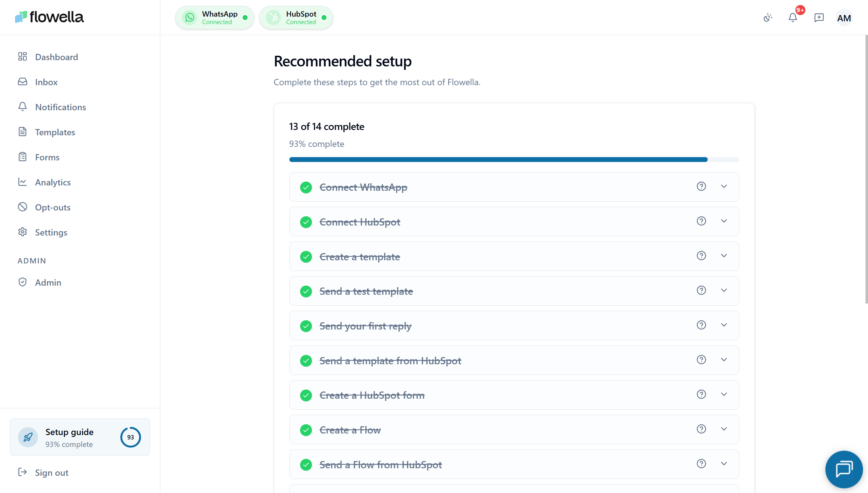This screenshot has width=868, height=493.
Task: Toggle the Connect HubSpot completed checkmark
Action: [x=306, y=222]
